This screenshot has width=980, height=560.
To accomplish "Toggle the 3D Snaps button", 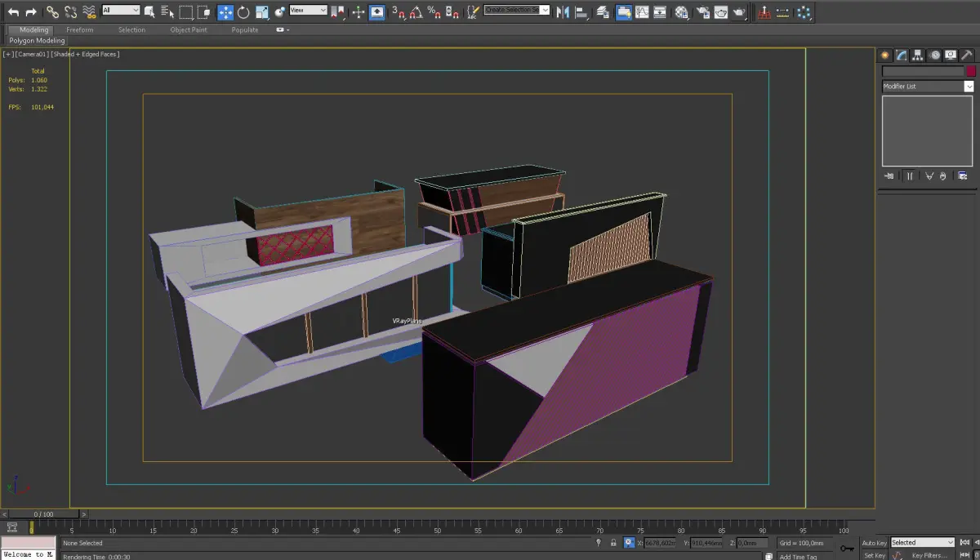I will (398, 11).
